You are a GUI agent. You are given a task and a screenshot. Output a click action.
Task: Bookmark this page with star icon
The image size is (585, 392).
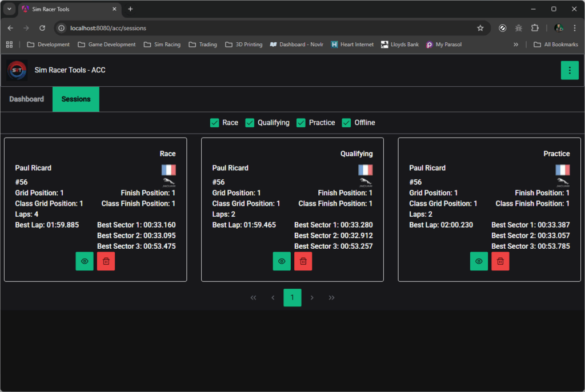pos(480,28)
